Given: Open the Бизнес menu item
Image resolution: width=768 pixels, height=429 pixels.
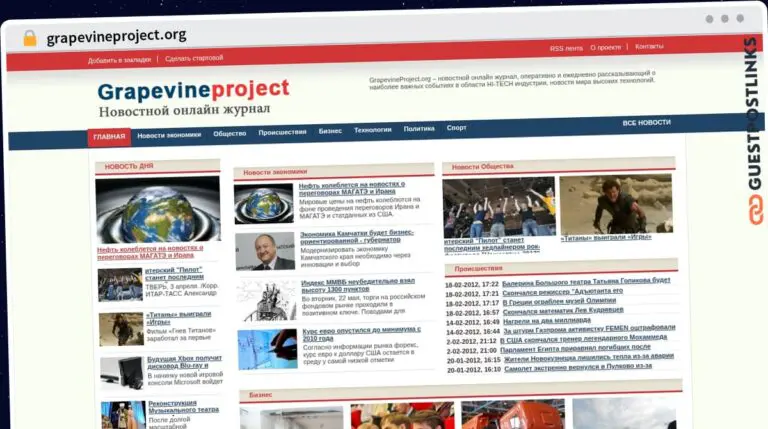Looking at the screenshot, I should click(330, 131).
